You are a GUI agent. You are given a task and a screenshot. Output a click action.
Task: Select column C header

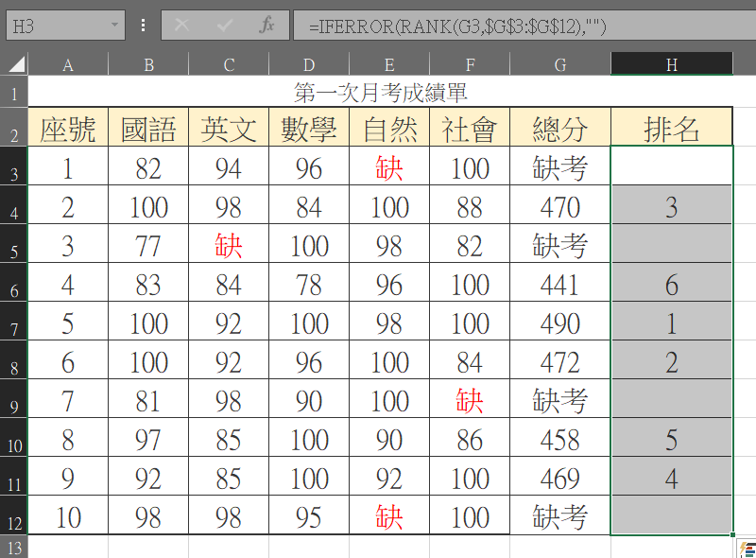click(x=229, y=64)
